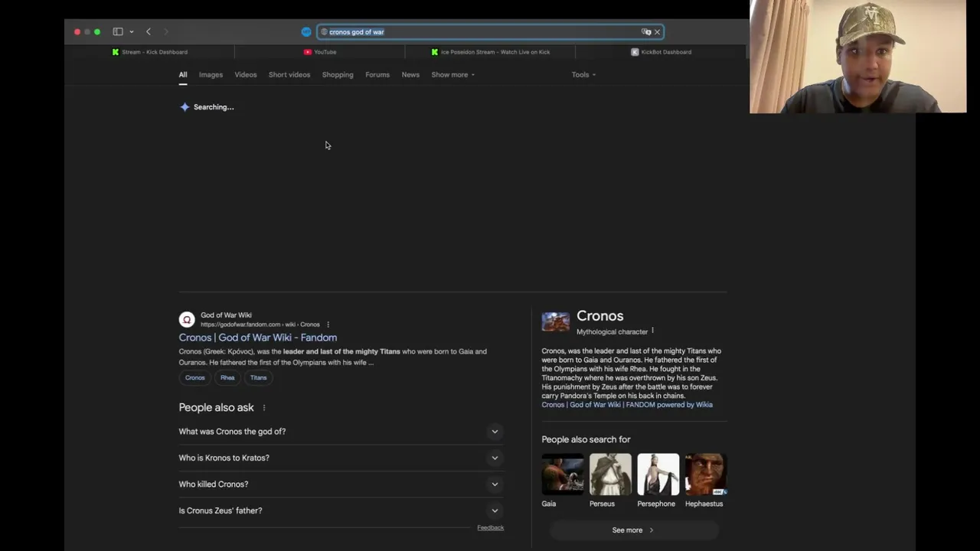Click the Cronos knowledge panel title
980x551 pixels.
599,316
